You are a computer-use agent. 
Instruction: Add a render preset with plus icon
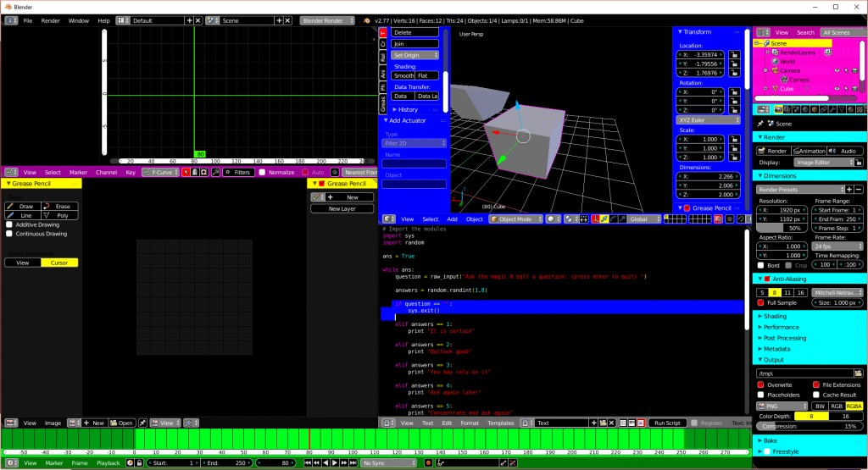[849, 189]
